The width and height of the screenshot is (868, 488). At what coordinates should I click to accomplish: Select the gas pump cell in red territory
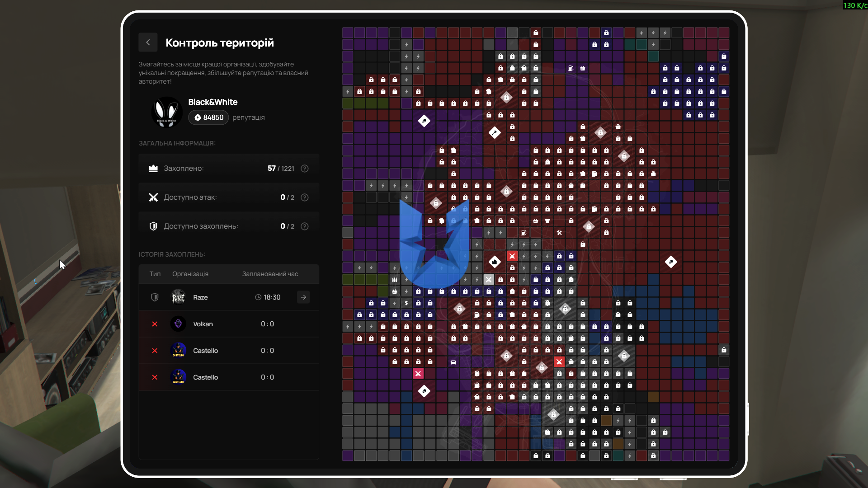(x=524, y=233)
